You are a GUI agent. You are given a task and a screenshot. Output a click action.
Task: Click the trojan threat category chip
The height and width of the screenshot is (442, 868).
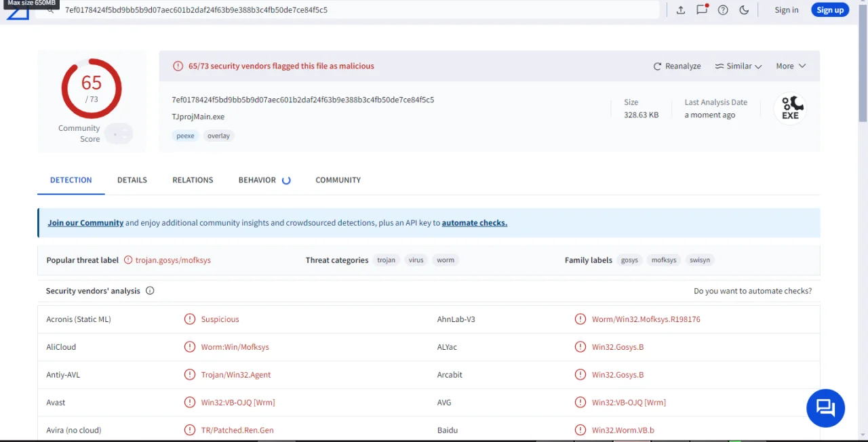(386, 260)
